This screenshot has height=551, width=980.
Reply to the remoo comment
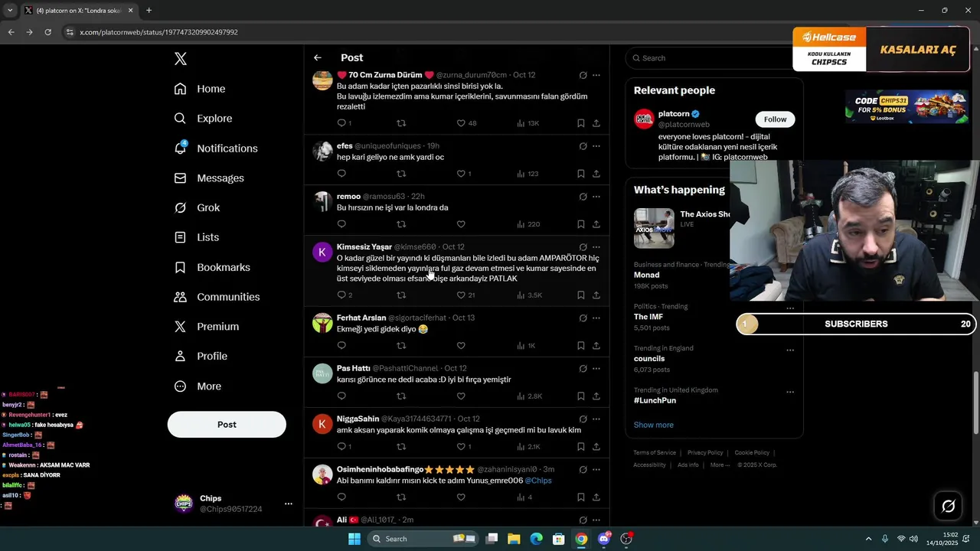[341, 224]
